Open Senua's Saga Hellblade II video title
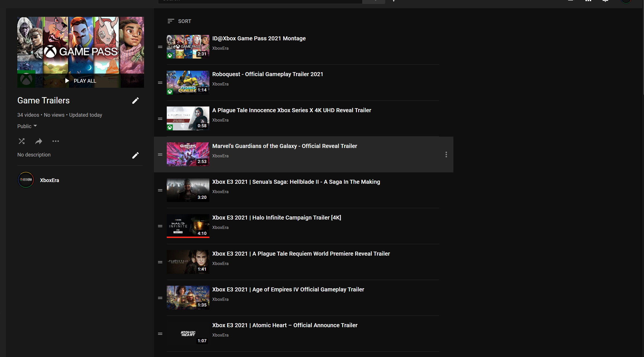Screen dimensions: 644x357 (296, 182)
